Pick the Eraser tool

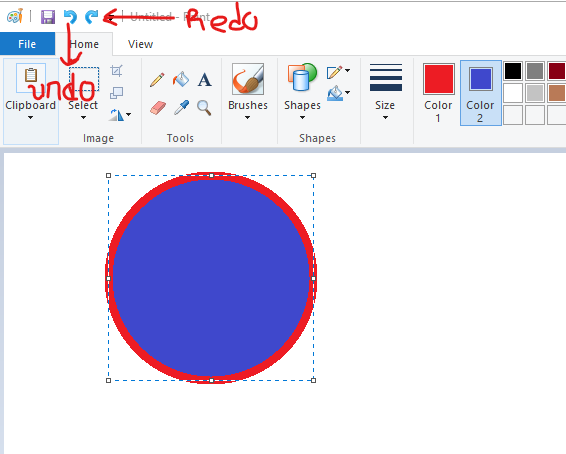[x=158, y=108]
